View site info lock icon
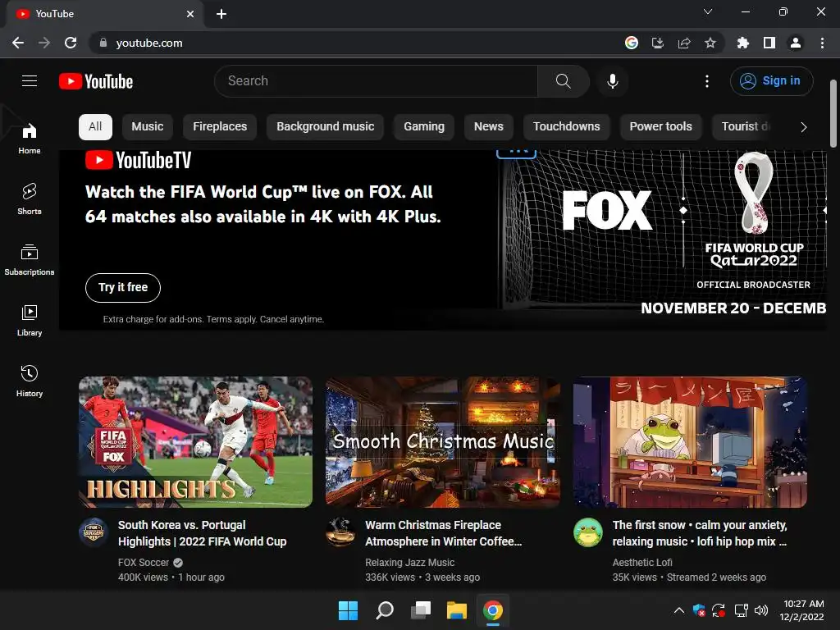 [103, 43]
